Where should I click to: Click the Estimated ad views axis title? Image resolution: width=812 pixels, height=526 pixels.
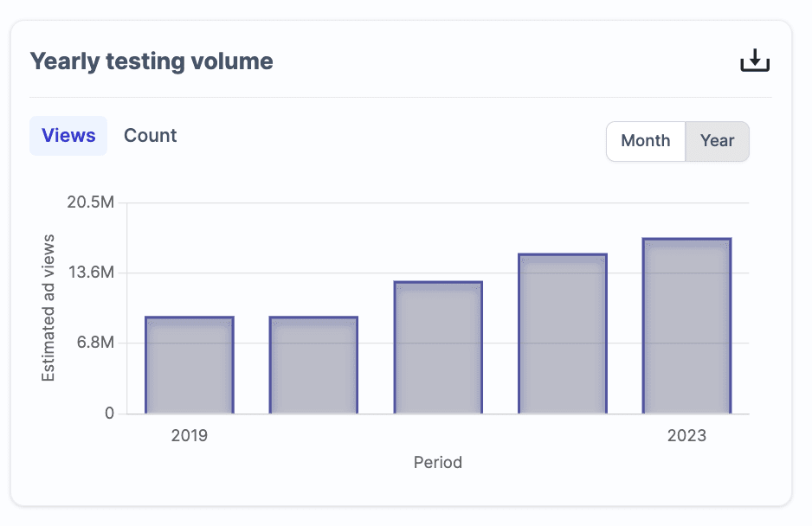(x=48, y=308)
